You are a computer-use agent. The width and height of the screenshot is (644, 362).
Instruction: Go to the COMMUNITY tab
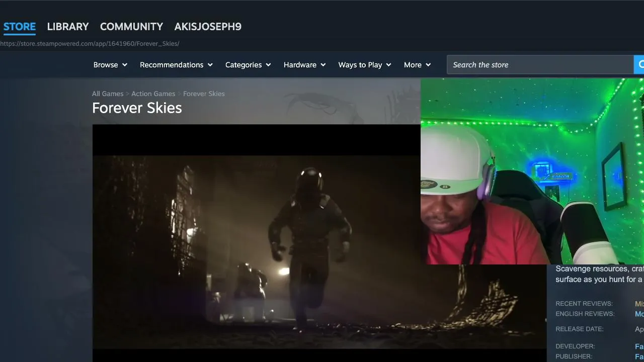point(131,27)
